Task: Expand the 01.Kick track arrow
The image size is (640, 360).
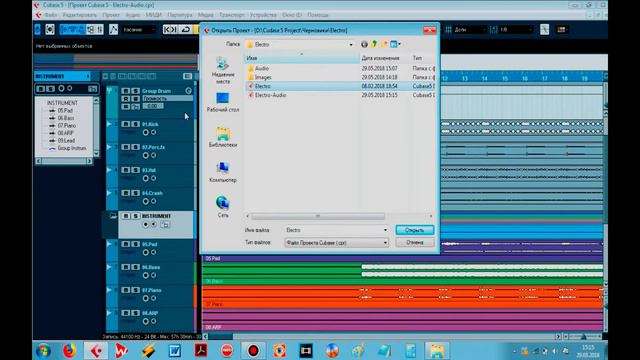Action: [109, 124]
